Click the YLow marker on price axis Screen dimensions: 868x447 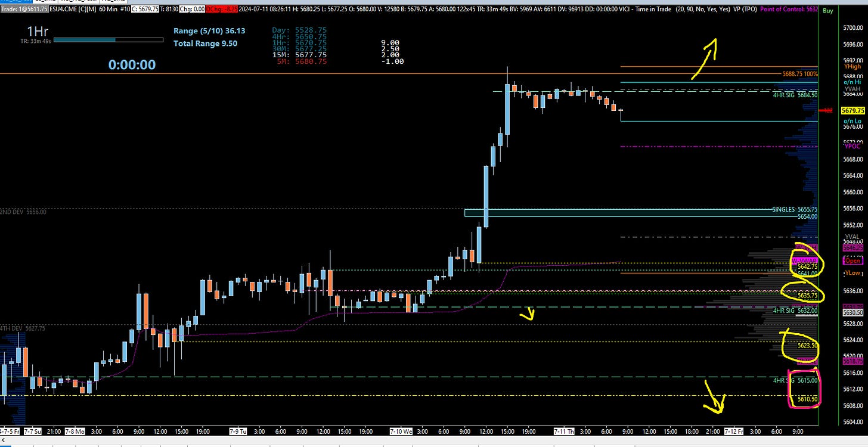852,274
